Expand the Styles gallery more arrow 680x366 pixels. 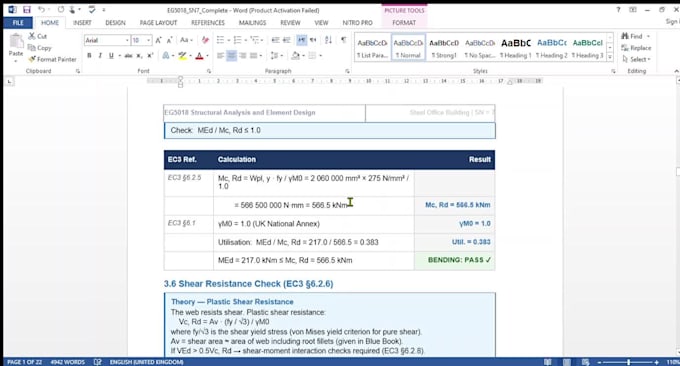click(x=610, y=57)
